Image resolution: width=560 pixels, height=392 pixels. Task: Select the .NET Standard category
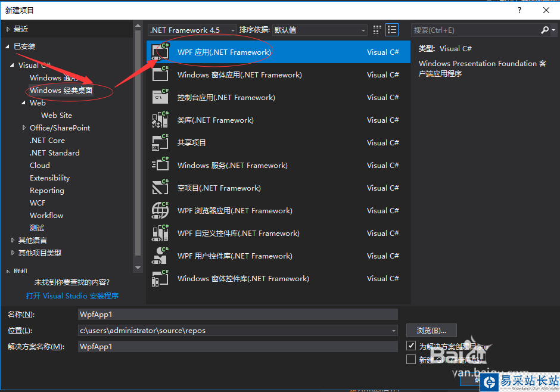click(55, 153)
